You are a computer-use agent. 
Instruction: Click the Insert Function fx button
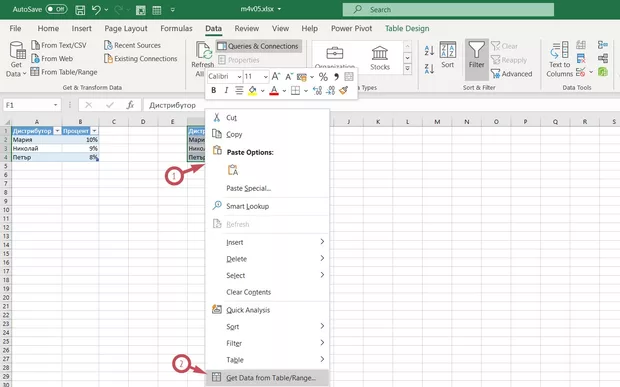130,105
